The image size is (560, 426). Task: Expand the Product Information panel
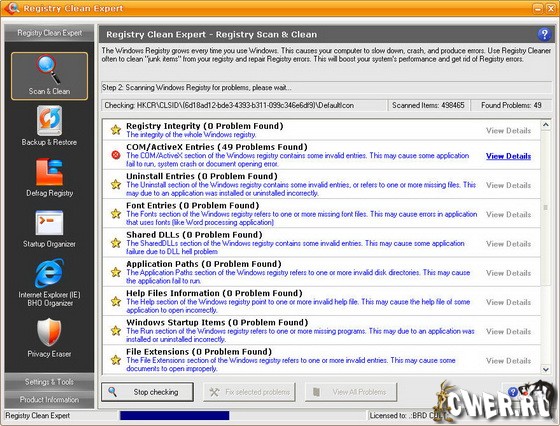click(x=49, y=400)
